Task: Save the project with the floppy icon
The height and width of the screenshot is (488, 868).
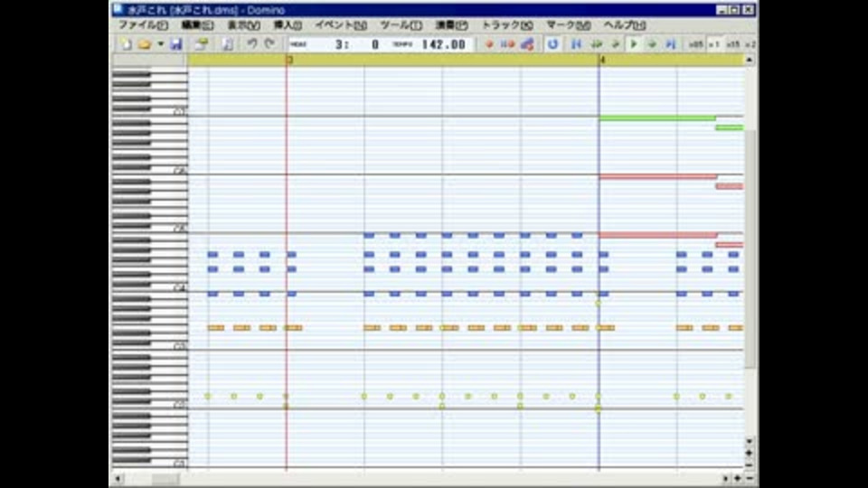Action: [x=176, y=44]
